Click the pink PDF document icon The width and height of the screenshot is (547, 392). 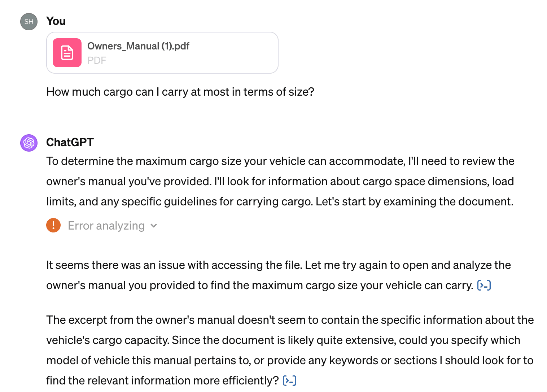click(x=67, y=53)
